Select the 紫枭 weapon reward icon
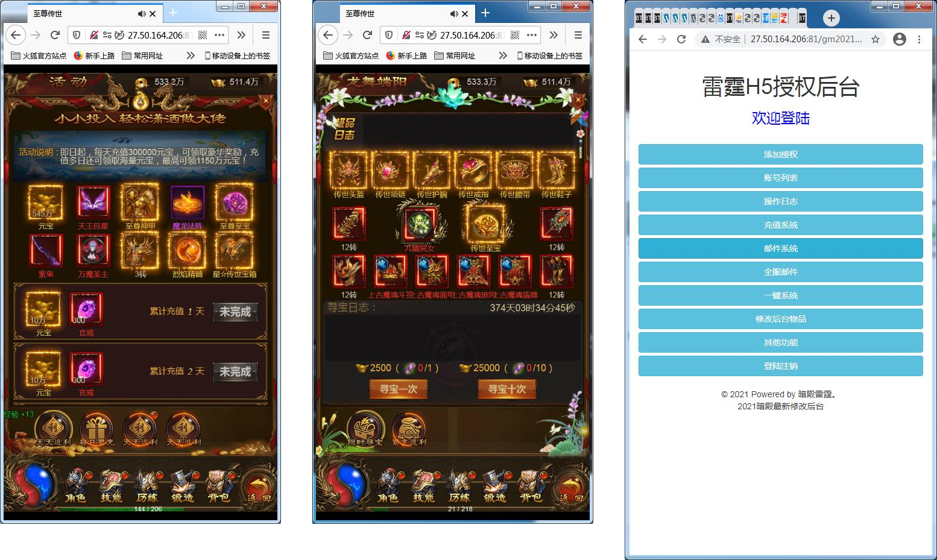The height and width of the screenshot is (560, 937). [46, 251]
